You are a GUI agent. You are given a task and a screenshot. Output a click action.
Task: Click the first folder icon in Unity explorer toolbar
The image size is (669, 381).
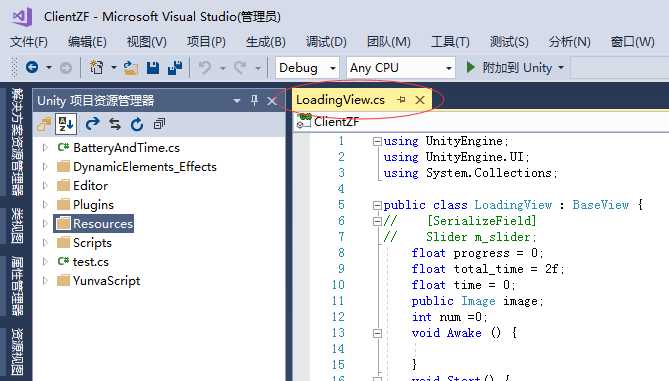44,124
